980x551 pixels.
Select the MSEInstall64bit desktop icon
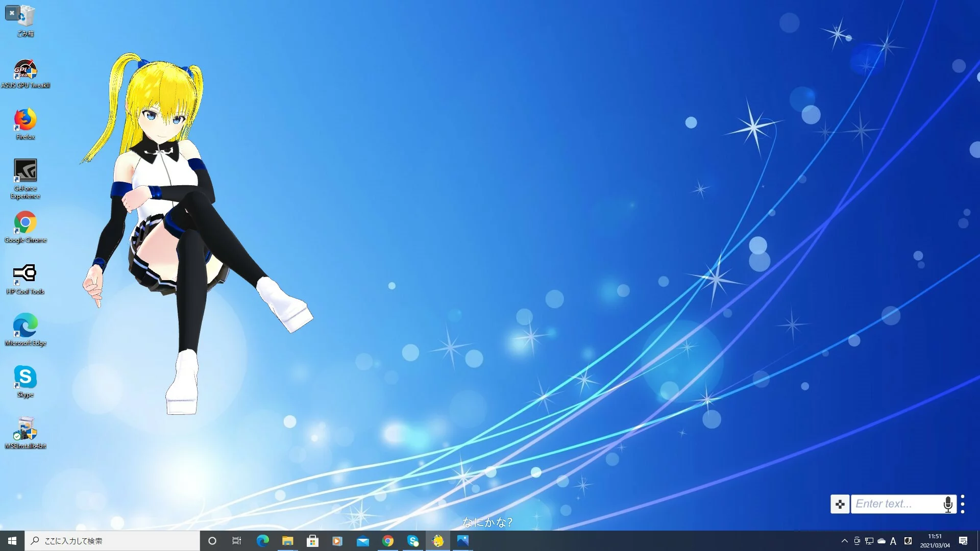(x=26, y=433)
